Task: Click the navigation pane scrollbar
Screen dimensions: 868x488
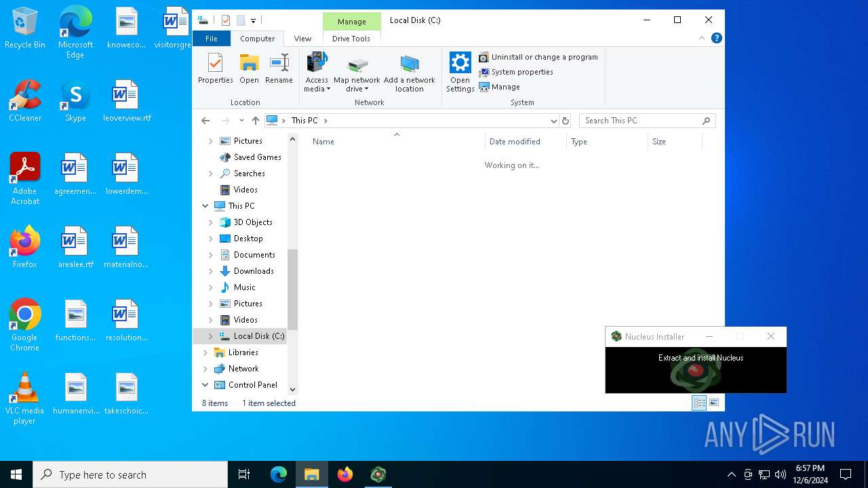Action: point(293,290)
